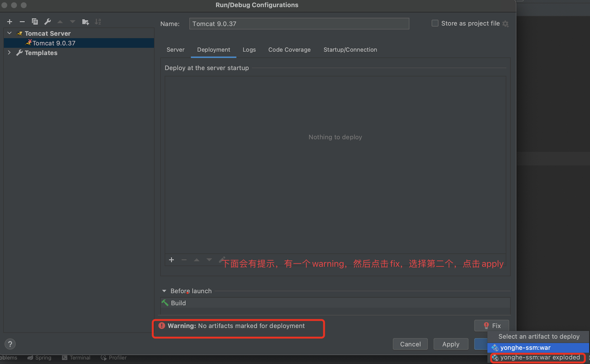Viewport: 590px width, 364px height.
Task: Click the warning message text
Action: click(x=236, y=326)
